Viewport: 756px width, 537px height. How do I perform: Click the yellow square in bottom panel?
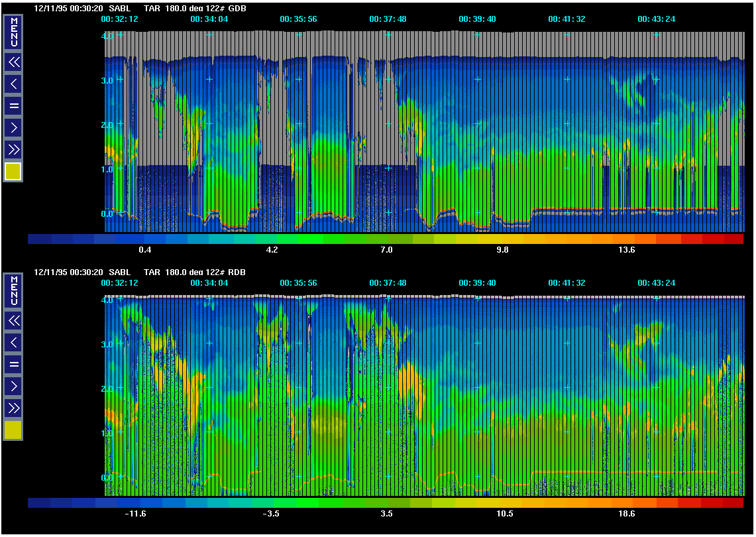click(14, 430)
